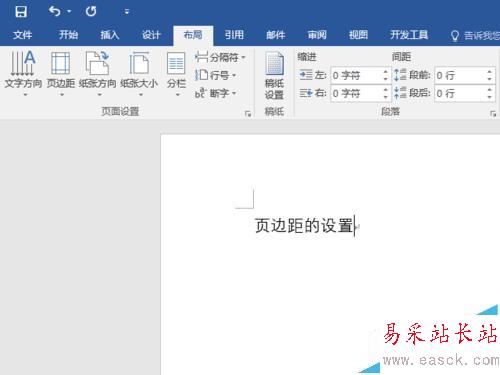Open the 段落 (Paragraph) dialog launcher
500x375 pixels.
pos(493,114)
